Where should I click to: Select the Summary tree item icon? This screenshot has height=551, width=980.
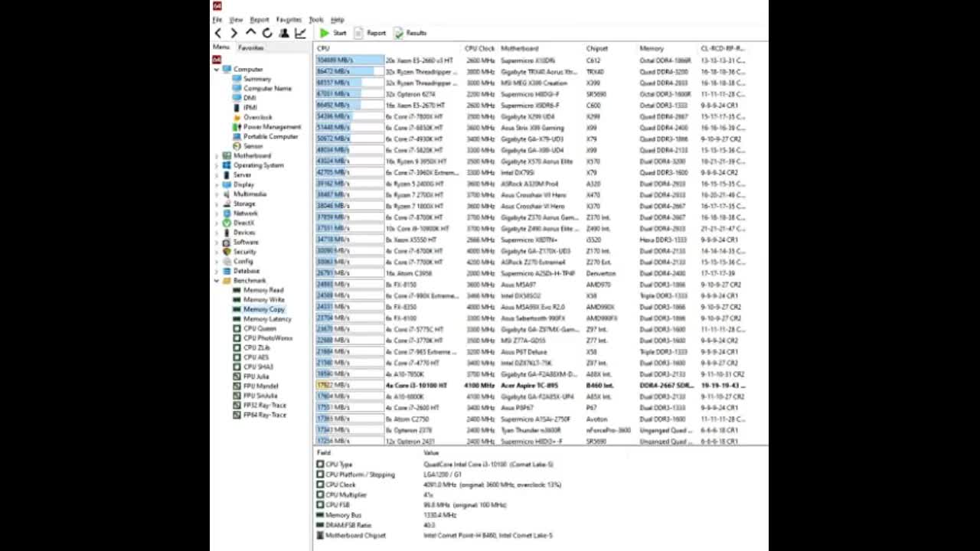click(237, 79)
